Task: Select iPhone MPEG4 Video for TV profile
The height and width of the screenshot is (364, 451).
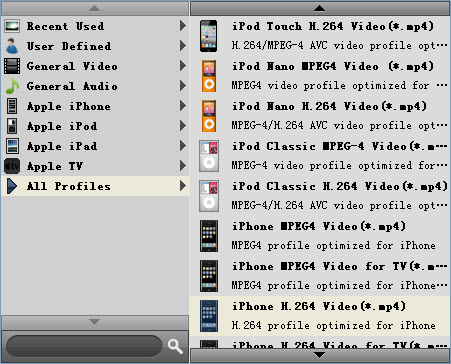Action: 320,276
